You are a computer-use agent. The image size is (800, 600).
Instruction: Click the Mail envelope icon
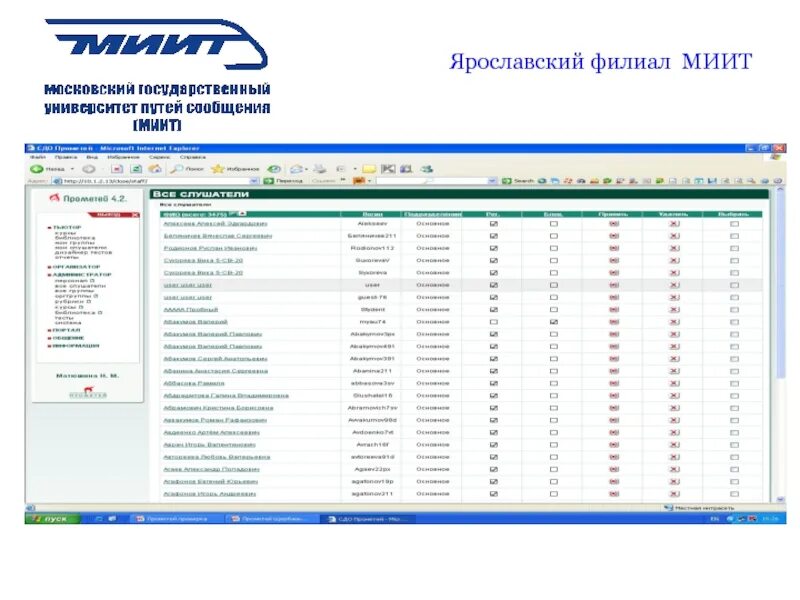(x=296, y=169)
